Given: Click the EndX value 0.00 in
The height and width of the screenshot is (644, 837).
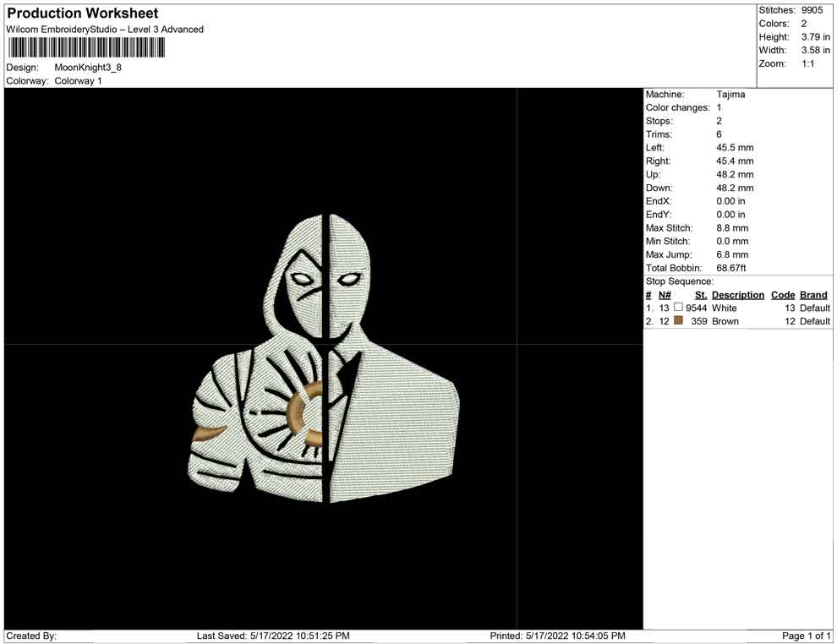Looking at the screenshot, I should pos(730,201).
